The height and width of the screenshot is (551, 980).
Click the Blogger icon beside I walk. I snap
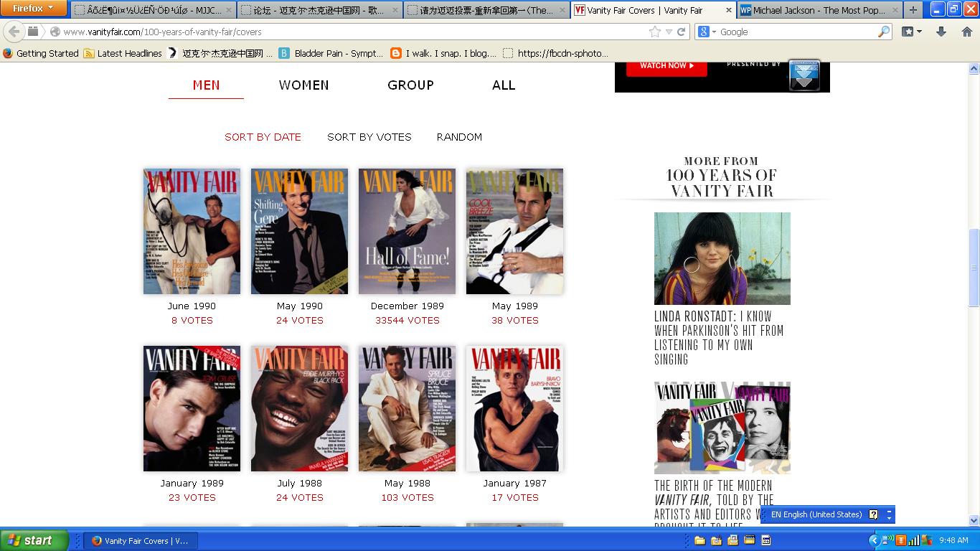[396, 53]
